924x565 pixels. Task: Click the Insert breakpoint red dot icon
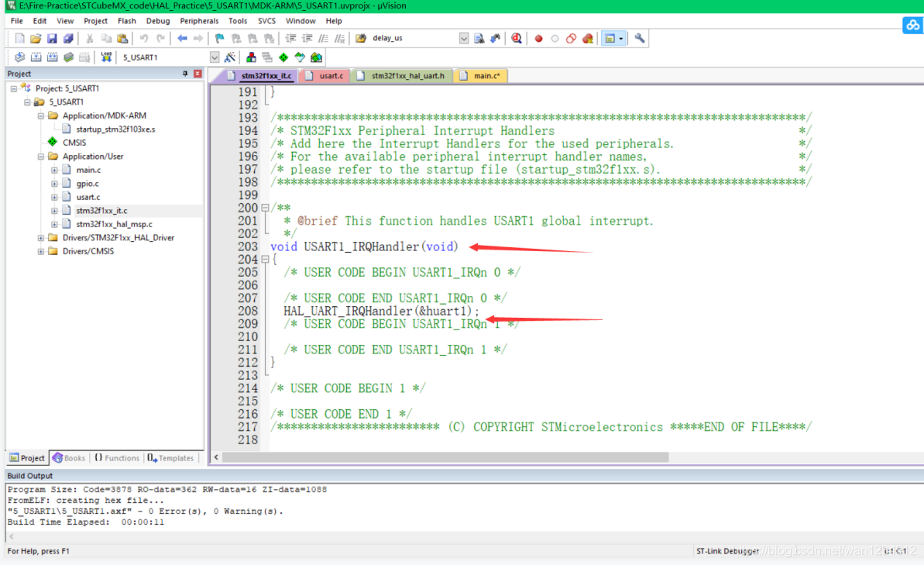tap(538, 38)
